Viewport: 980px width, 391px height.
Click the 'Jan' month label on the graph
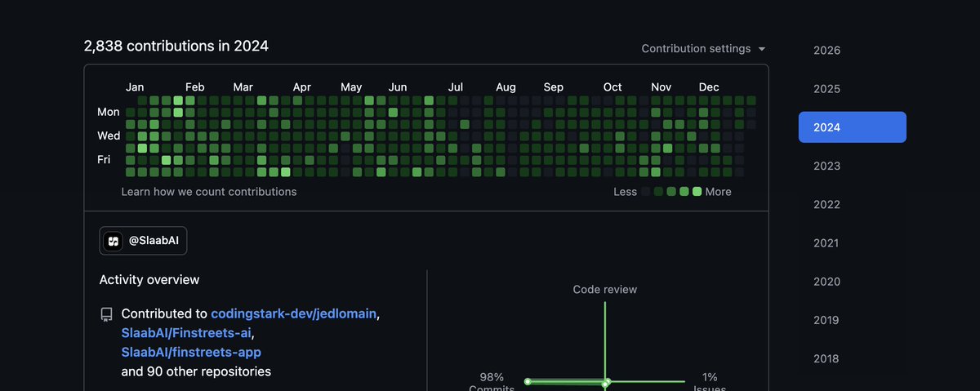135,87
